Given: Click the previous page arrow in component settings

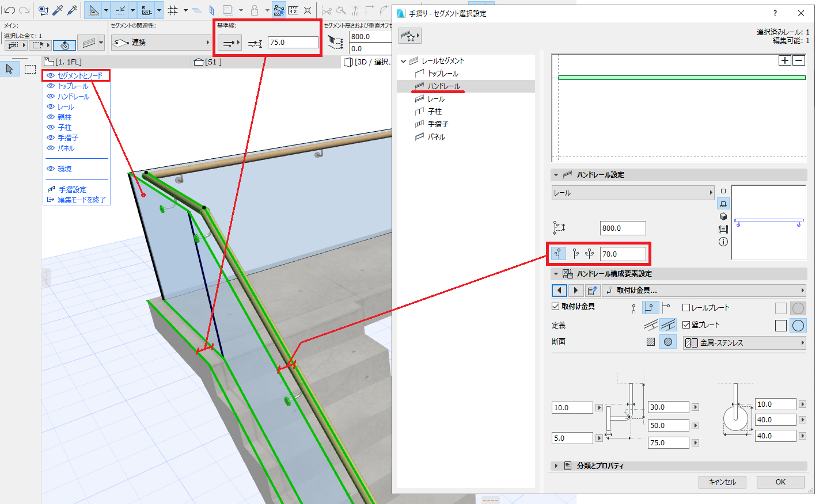Looking at the screenshot, I should click(x=559, y=291).
